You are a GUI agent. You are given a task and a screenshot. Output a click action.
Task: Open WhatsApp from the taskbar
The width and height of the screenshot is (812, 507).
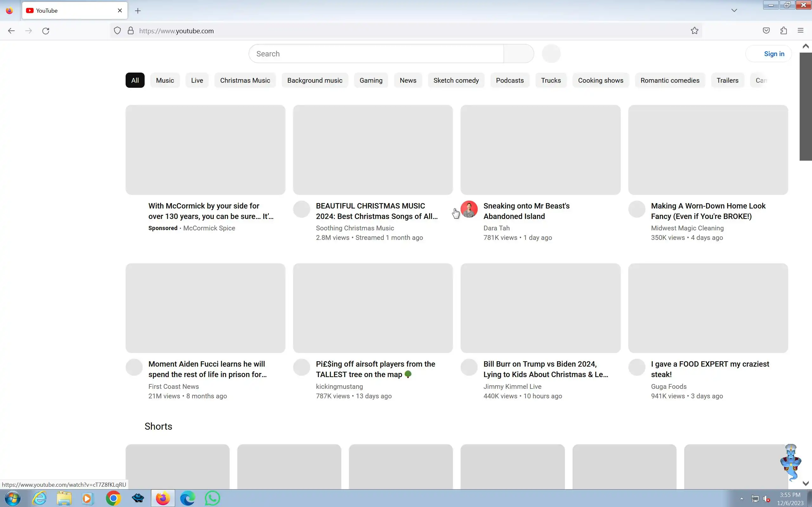coord(213,498)
